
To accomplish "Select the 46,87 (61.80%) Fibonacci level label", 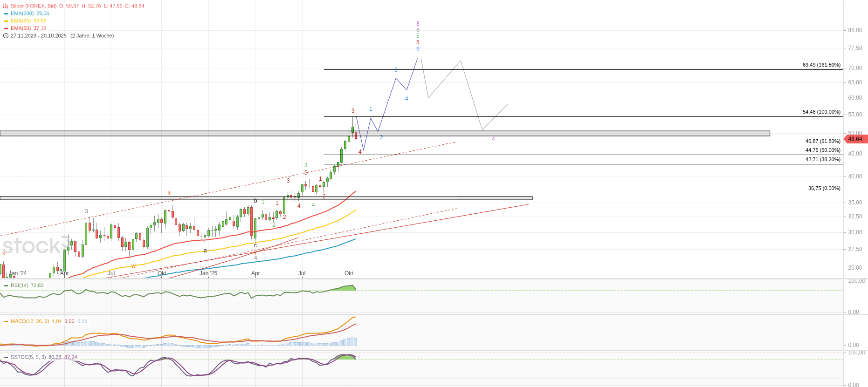I will click(x=823, y=141).
